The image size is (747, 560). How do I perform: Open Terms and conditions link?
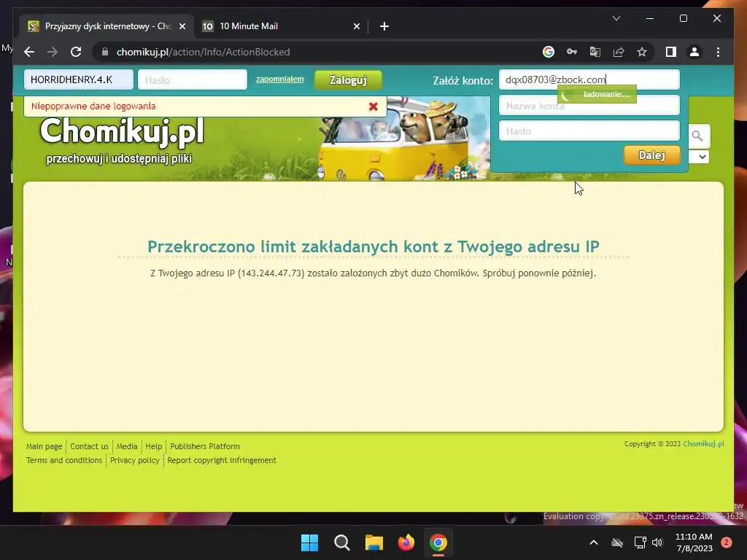pos(64,460)
